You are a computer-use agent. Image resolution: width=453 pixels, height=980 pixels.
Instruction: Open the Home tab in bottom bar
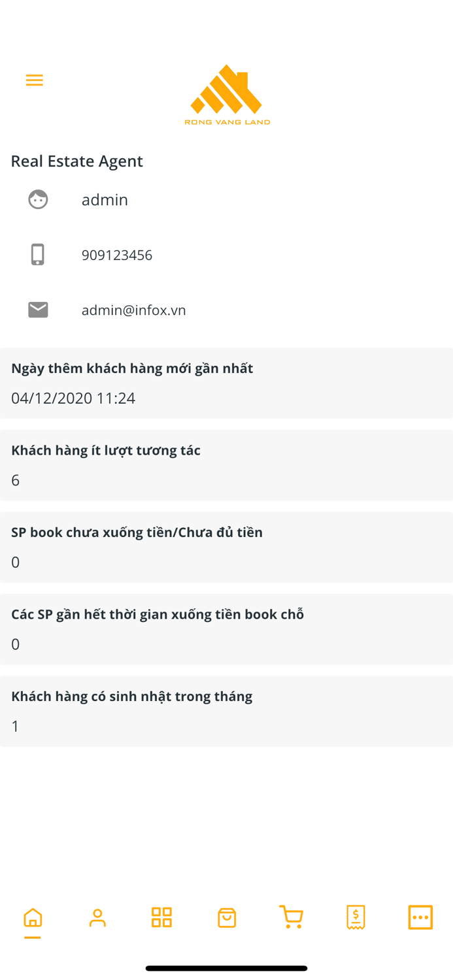click(33, 918)
